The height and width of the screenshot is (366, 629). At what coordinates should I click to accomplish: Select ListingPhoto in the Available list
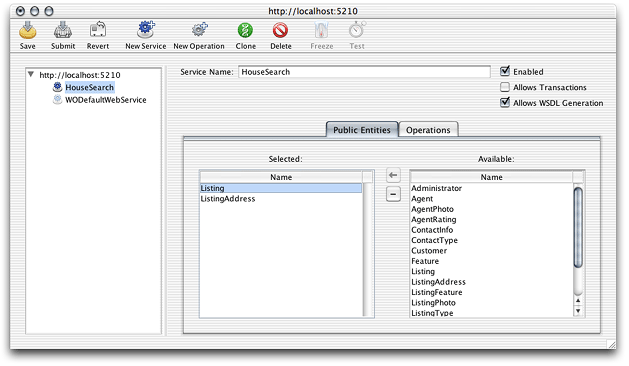point(492,303)
